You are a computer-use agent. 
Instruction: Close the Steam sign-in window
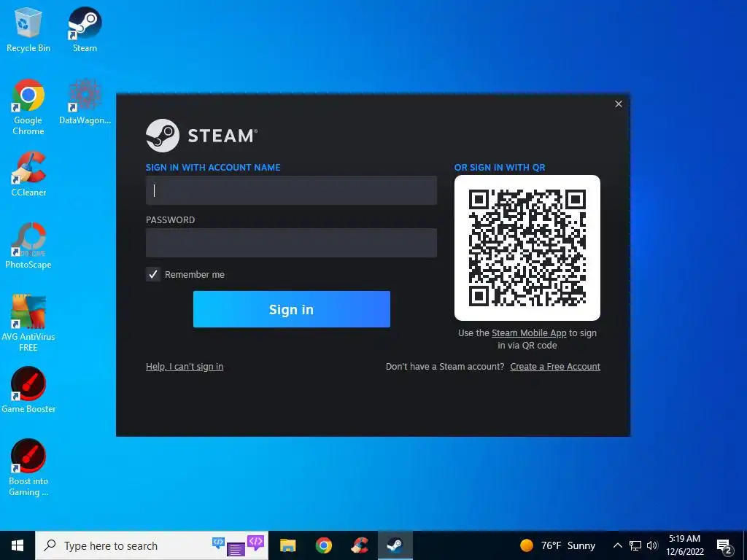tap(619, 104)
